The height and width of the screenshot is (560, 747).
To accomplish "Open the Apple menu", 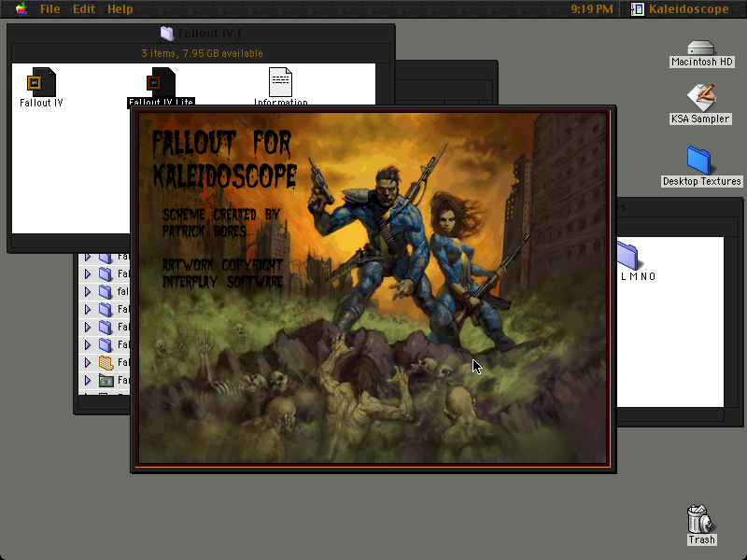I will pos(21,8).
